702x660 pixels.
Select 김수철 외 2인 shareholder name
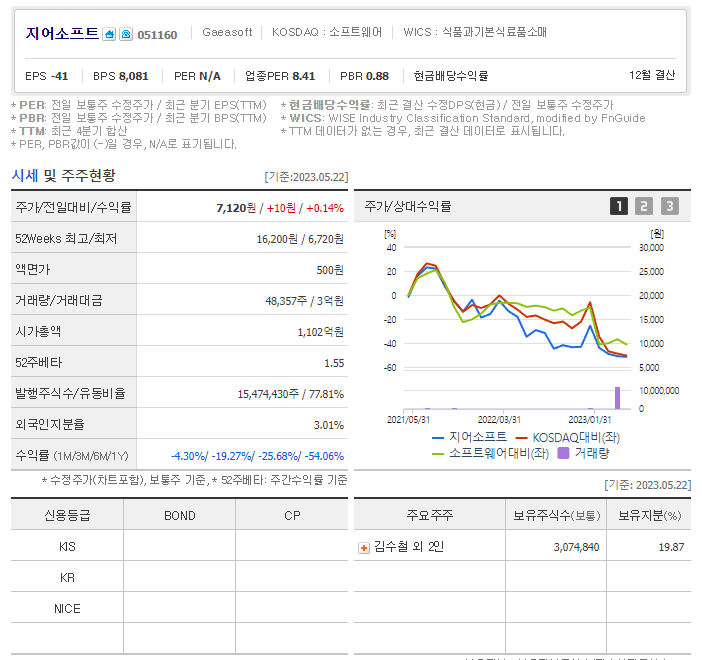point(408,547)
